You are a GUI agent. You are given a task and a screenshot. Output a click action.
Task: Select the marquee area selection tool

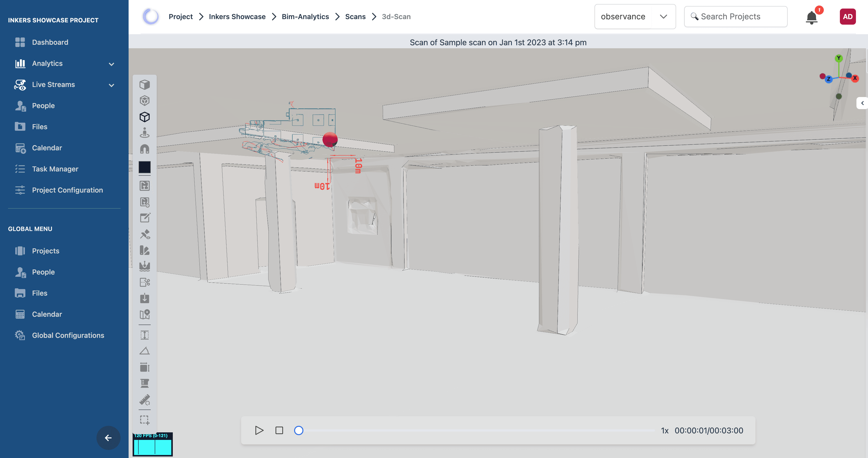click(x=145, y=420)
